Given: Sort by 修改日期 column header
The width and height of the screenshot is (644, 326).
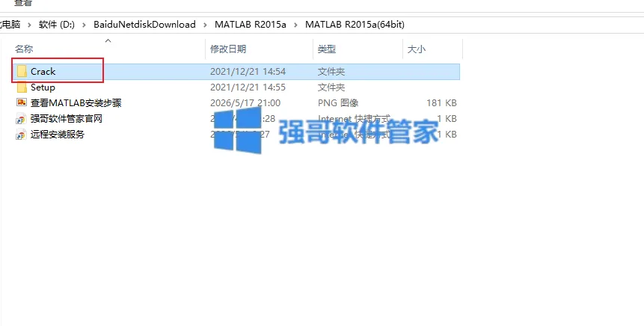Looking at the screenshot, I should point(228,49).
